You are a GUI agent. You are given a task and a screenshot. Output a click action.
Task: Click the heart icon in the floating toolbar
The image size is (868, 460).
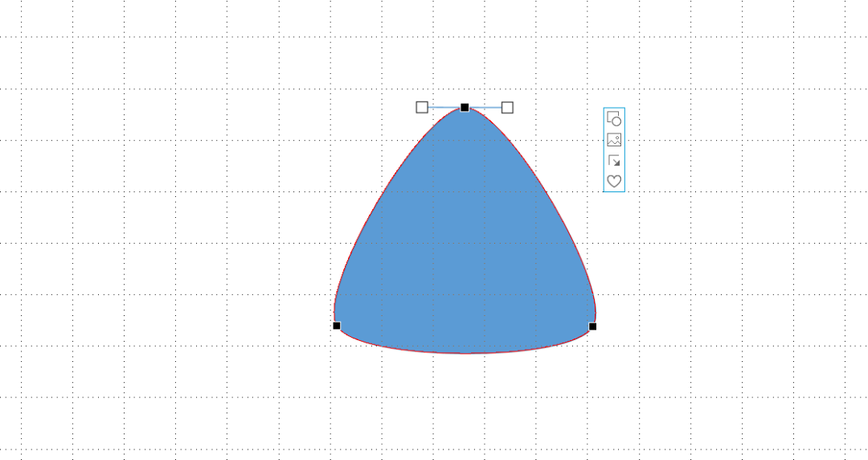614,181
